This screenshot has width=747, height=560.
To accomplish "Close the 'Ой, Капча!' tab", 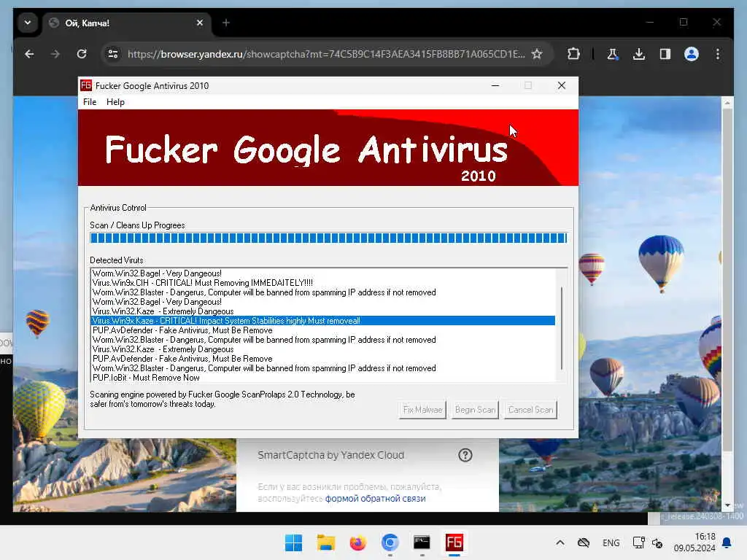I will (200, 23).
